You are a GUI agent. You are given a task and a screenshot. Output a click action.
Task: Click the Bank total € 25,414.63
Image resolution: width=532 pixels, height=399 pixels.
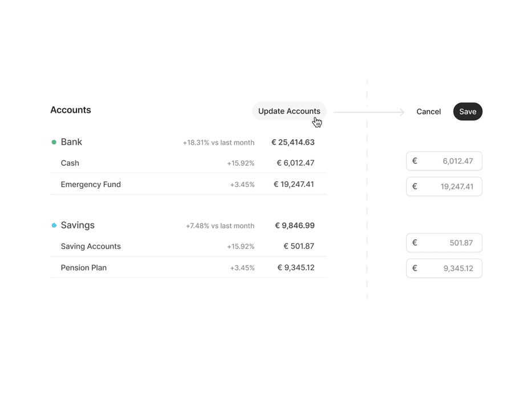(x=293, y=142)
